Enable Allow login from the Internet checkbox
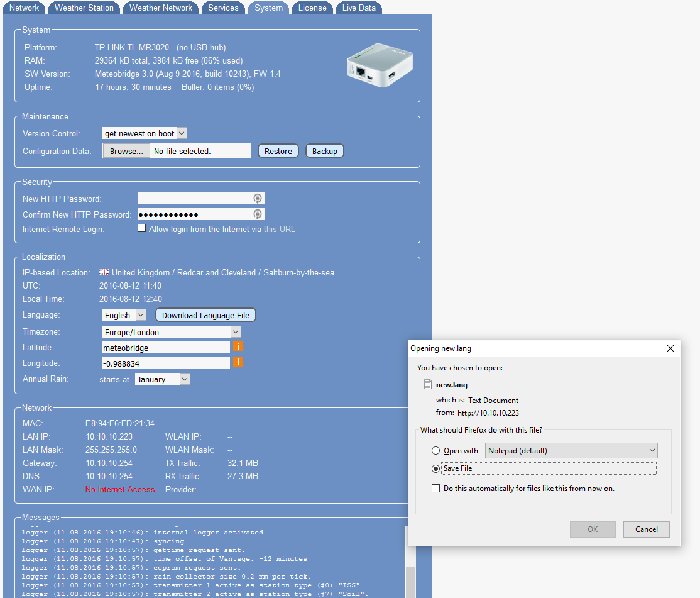Viewport: 700px width, 598px height. click(141, 229)
